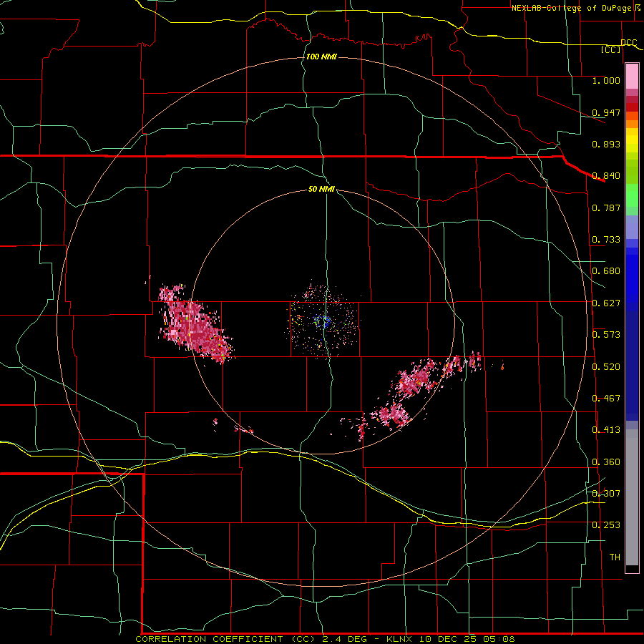The width and height of the screenshot is (644, 644).
Task: Select the light pink segment atop color bar
Action: (632, 76)
